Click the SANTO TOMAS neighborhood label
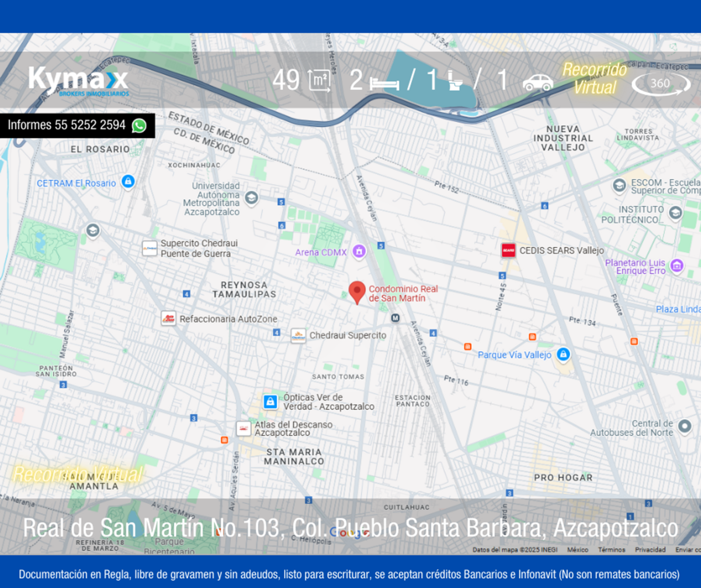Screen dimensions: 701x588 click(x=338, y=377)
